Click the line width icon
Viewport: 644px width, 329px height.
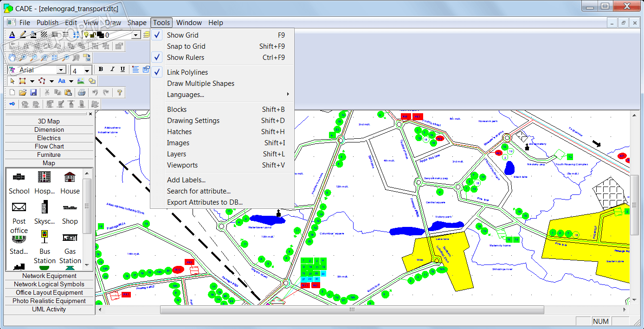55,34
